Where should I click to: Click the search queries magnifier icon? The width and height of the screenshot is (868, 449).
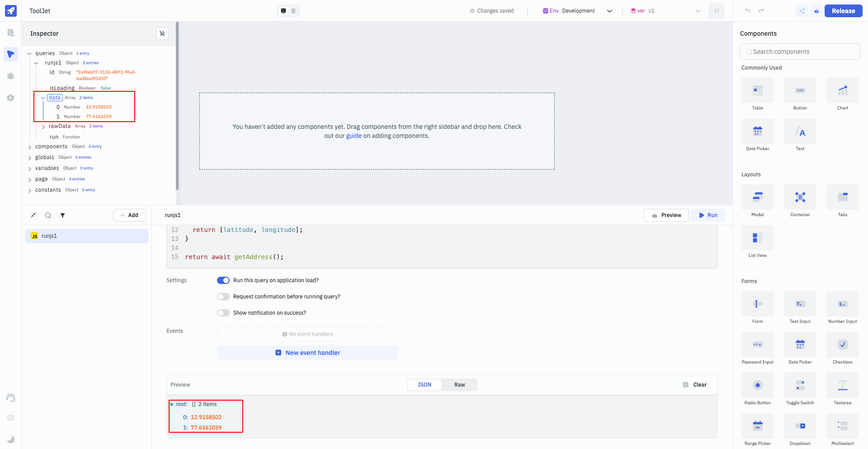coord(48,215)
